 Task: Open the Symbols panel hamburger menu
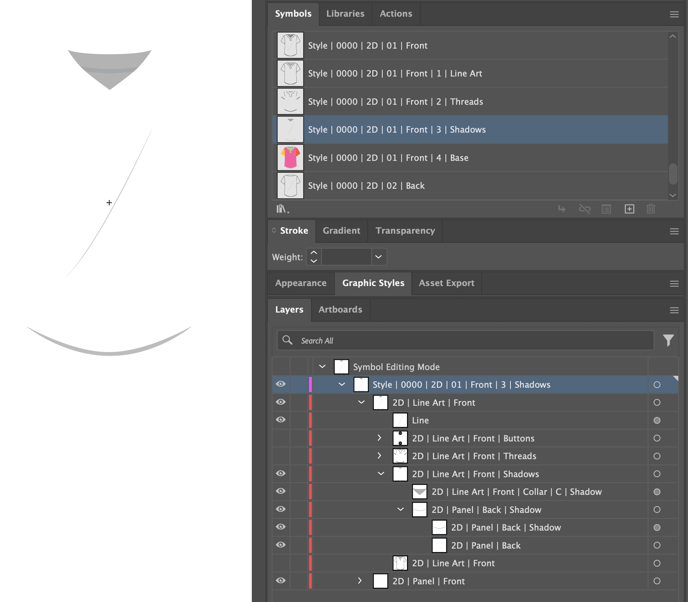[x=674, y=15]
